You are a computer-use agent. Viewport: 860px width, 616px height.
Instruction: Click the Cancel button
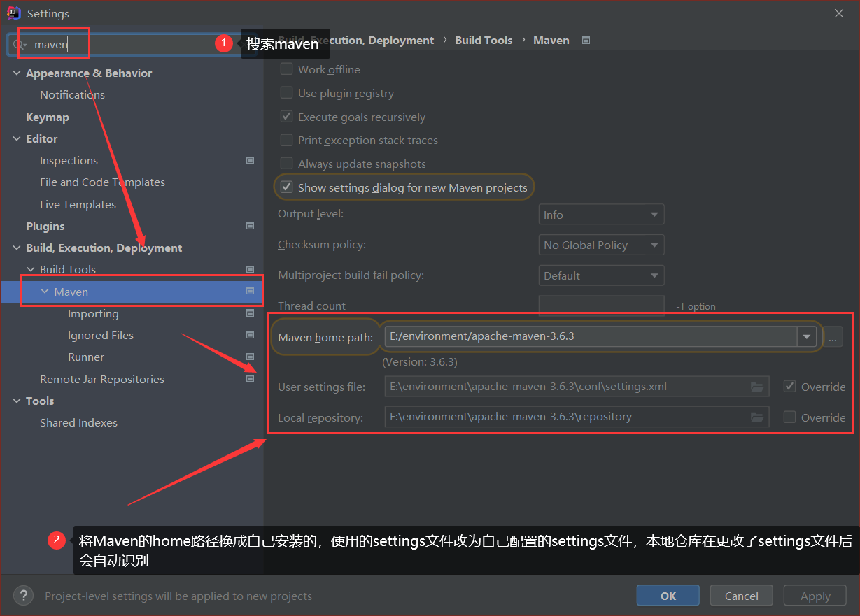pos(741,596)
